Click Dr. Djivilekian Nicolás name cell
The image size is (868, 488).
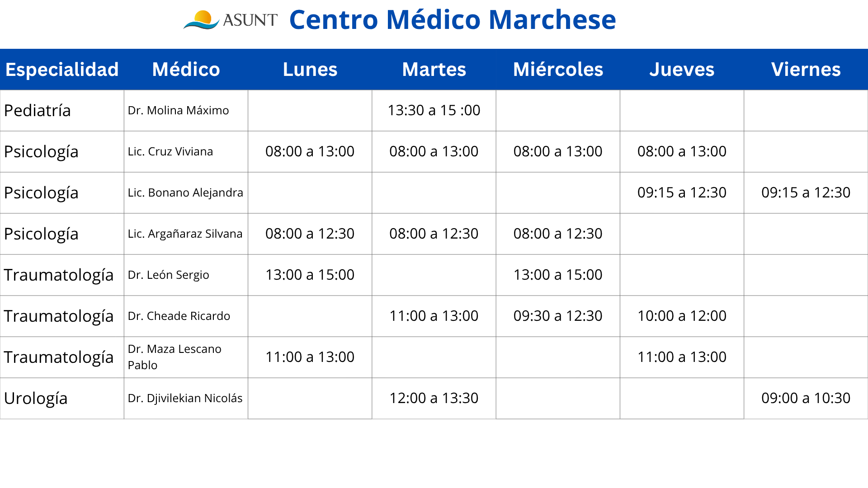pos(186,399)
